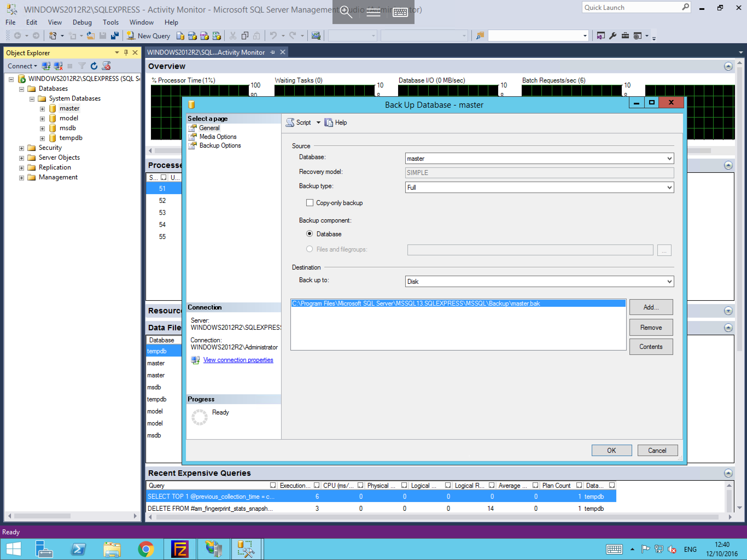The width and height of the screenshot is (747, 560).
Task: Click the Help icon in backup dialog
Action: click(x=329, y=122)
